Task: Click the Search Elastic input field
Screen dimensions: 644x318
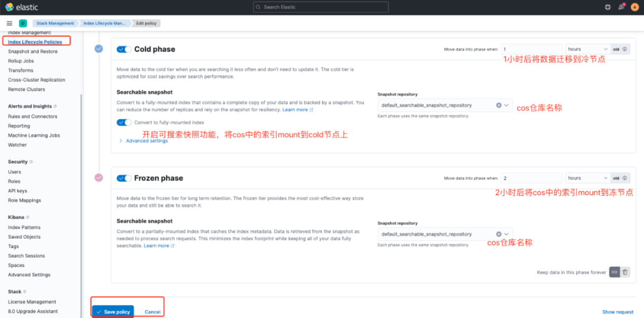Action: (x=321, y=7)
